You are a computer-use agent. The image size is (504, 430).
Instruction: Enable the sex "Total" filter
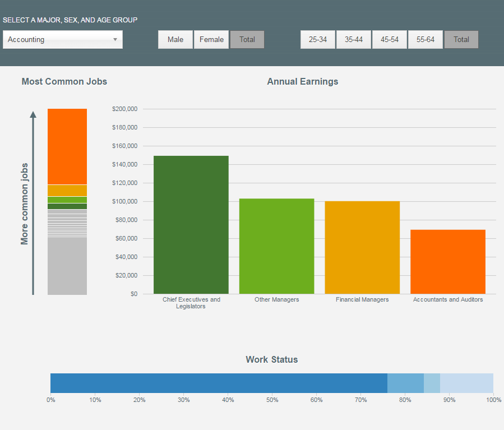point(247,39)
